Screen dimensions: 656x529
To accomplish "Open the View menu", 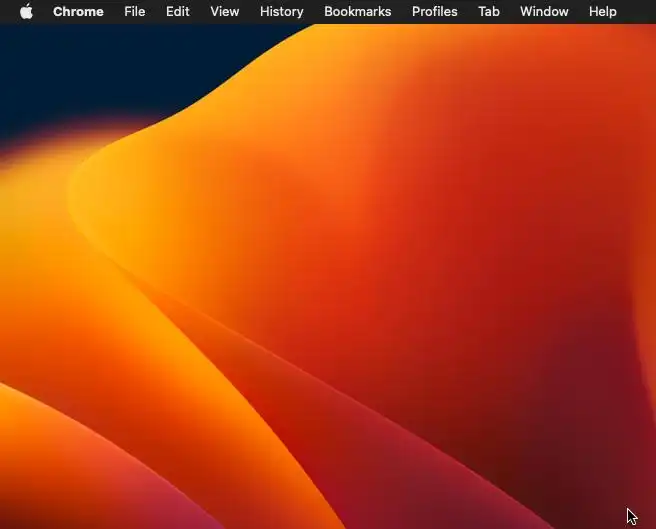I will coord(225,11).
